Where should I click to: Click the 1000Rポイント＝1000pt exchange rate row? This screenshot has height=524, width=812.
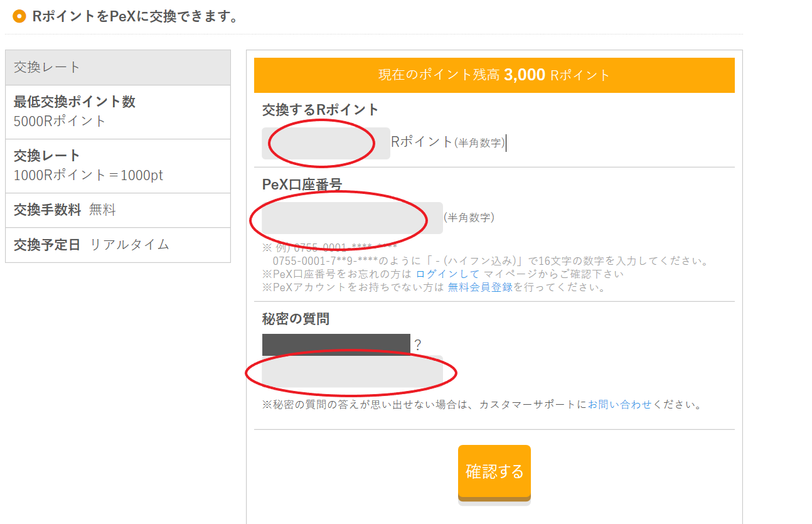[x=118, y=166]
